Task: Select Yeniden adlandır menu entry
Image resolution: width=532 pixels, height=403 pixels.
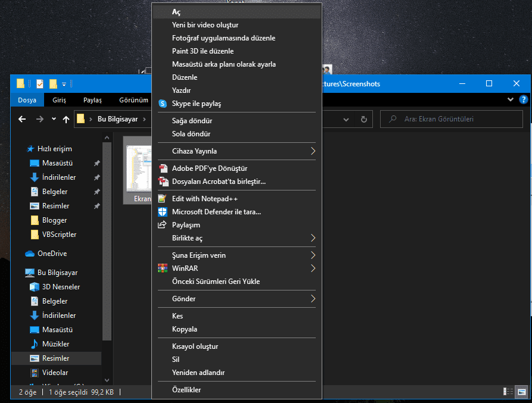Action: tap(237, 373)
